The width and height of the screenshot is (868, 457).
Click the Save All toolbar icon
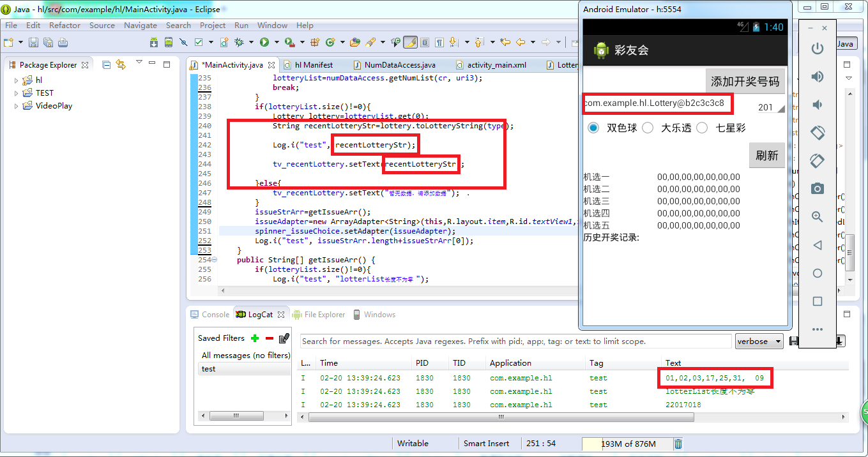pos(48,43)
